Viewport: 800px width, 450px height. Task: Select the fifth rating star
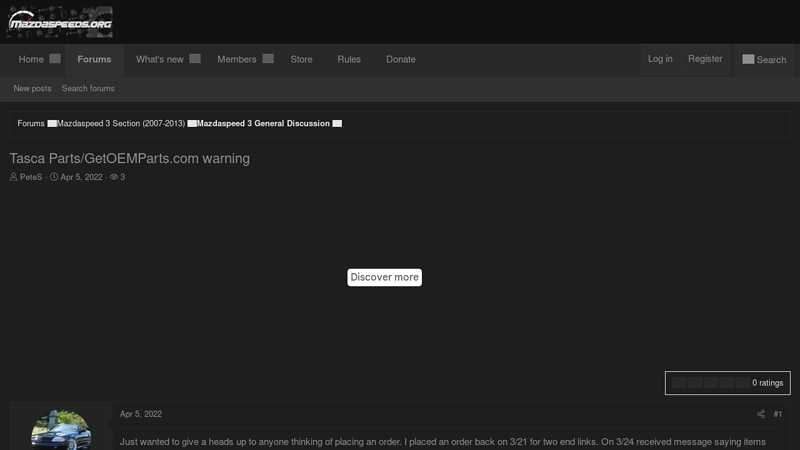click(742, 383)
